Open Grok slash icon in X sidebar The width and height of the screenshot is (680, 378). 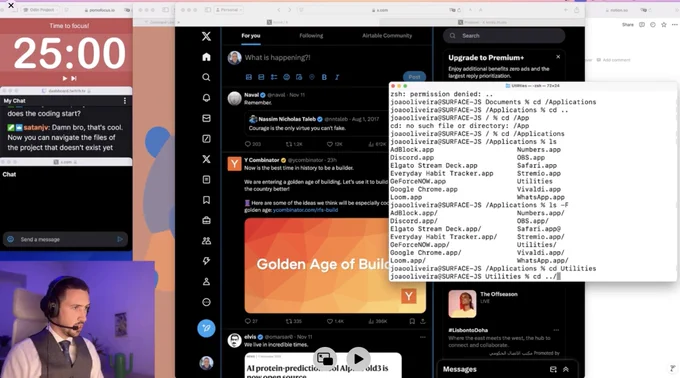pyautogui.click(x=206, y=139)
